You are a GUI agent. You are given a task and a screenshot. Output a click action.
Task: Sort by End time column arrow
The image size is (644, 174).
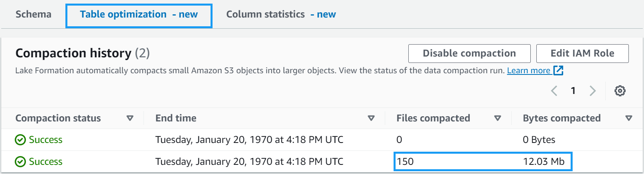click(x=371, y=118)
